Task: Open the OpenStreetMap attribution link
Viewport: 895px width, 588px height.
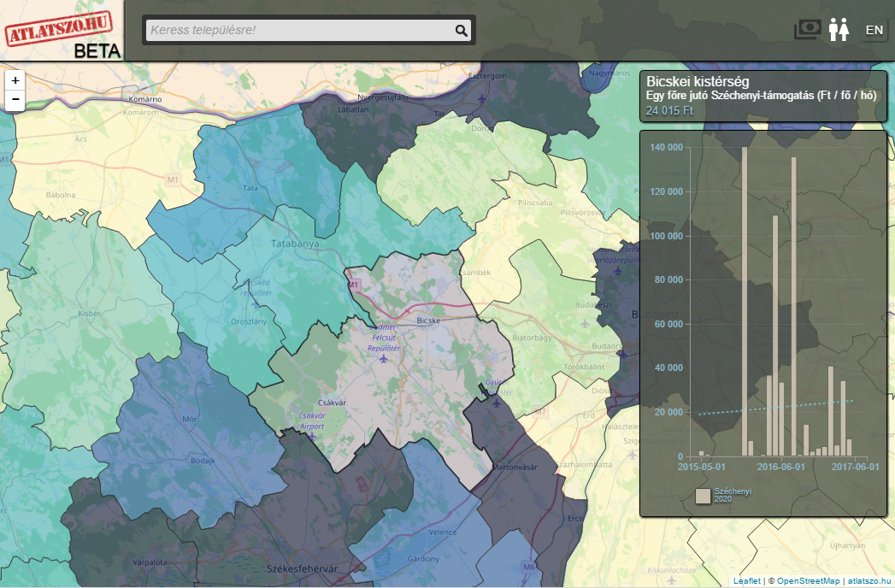Action: coord(808,581)
